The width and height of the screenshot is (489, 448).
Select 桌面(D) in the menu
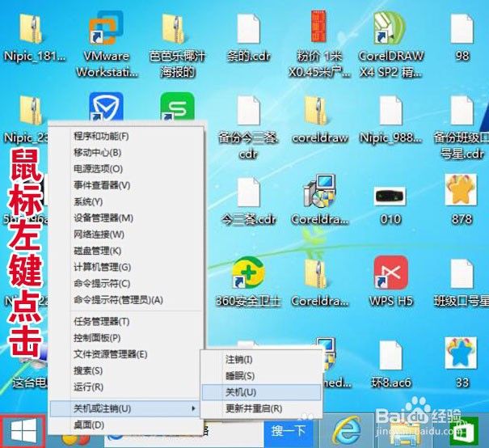click(127, 425)
